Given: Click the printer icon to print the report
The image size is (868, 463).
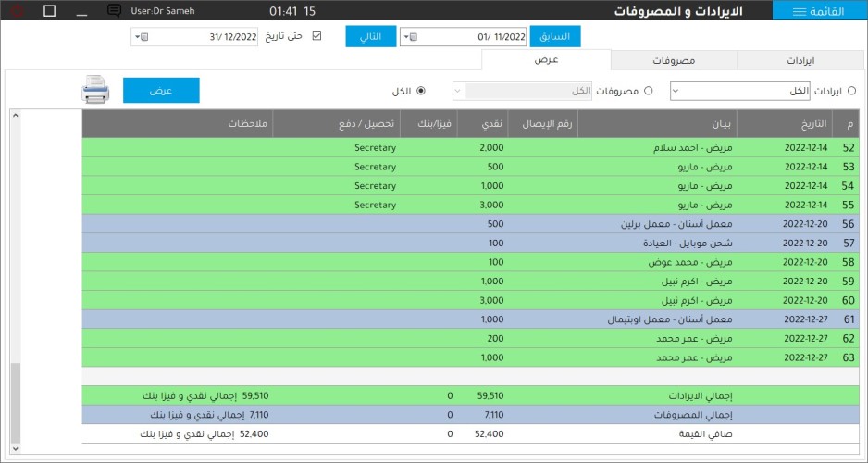Looking at the screenshot, I should tap(95, 90).
